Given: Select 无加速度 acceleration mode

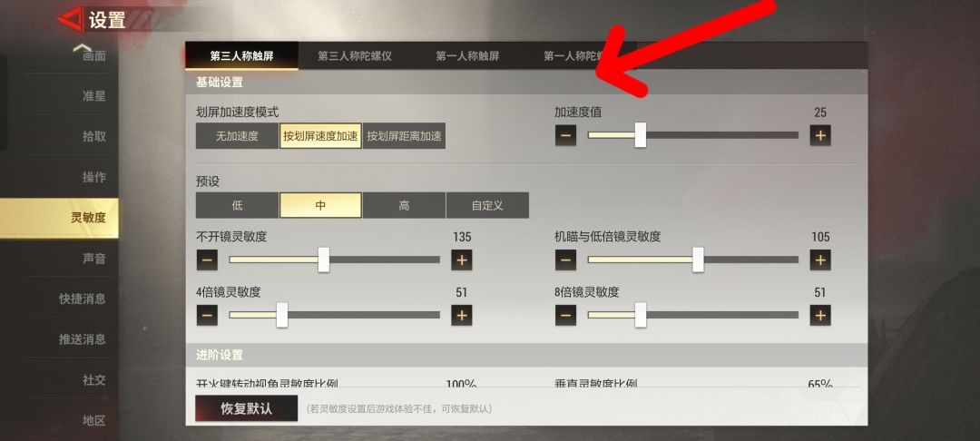Looking at the screenshot, I should click(237, 136).
